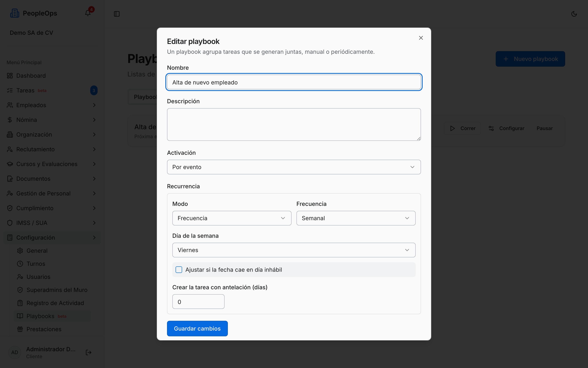Click the Usuarios user-cog icon
Viewport: 588px width, 368px height.
[x=20, y=277]
